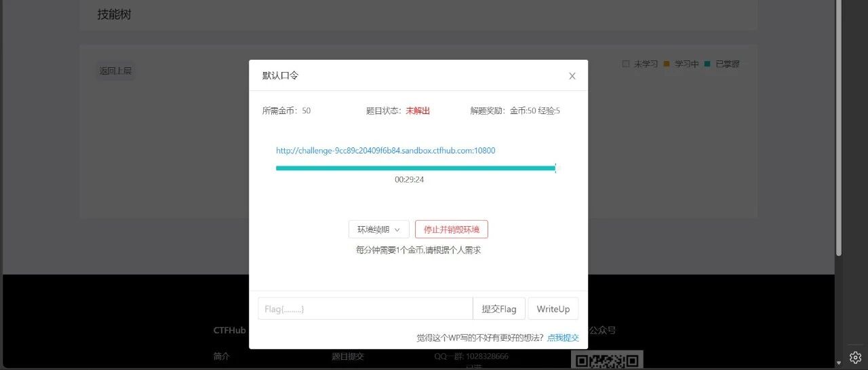Open the 简介 footer link
The image size is (868, 370).
pyautogui.click(x=221, y=356)
